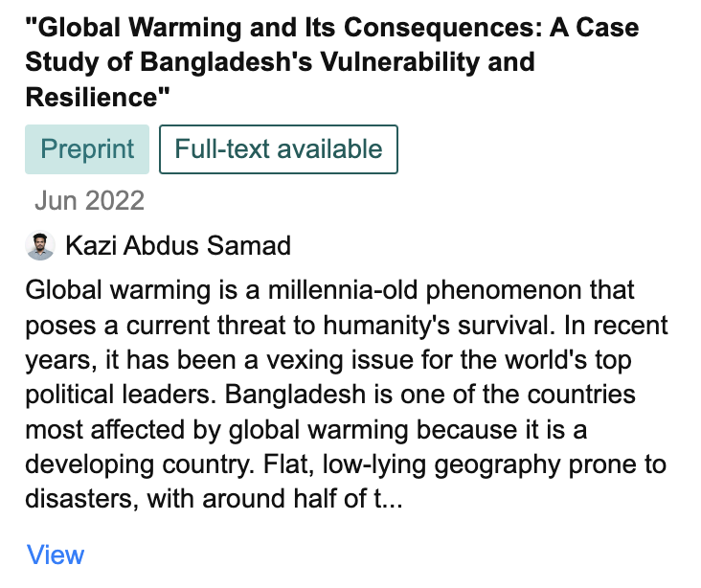This screenshot has width=701, height=588.
Task: Click the Jun 2022 publication date
Action: 89,200
